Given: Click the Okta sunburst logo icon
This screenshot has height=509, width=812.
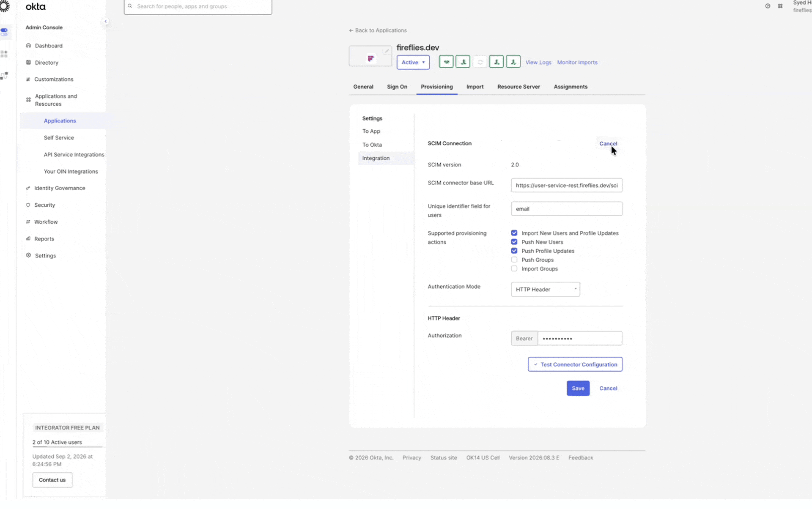Looking at the screenshot, I should pos(4,6).
